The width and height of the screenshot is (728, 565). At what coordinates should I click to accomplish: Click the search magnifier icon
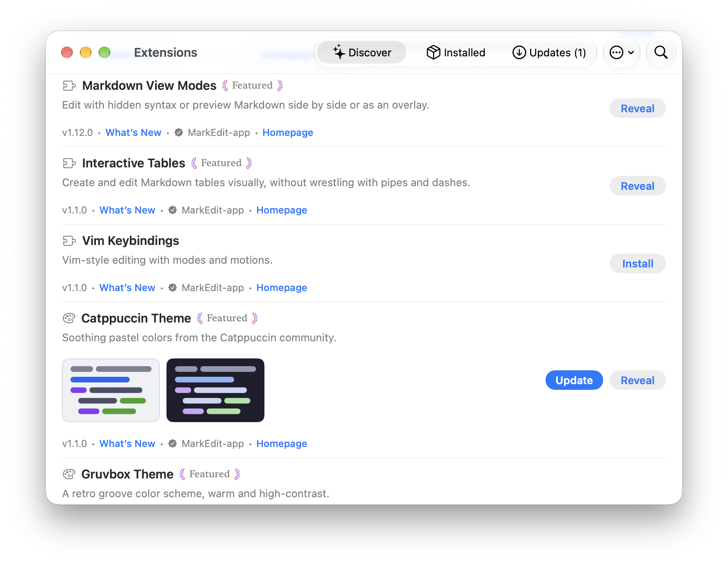pyautogui.click(x=661, y=52)
